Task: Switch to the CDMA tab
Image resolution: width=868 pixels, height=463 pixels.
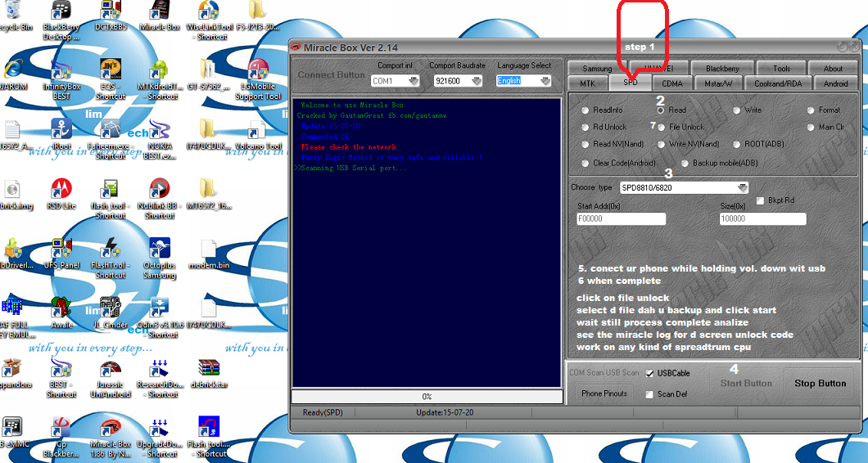Action: coord(672,83)
